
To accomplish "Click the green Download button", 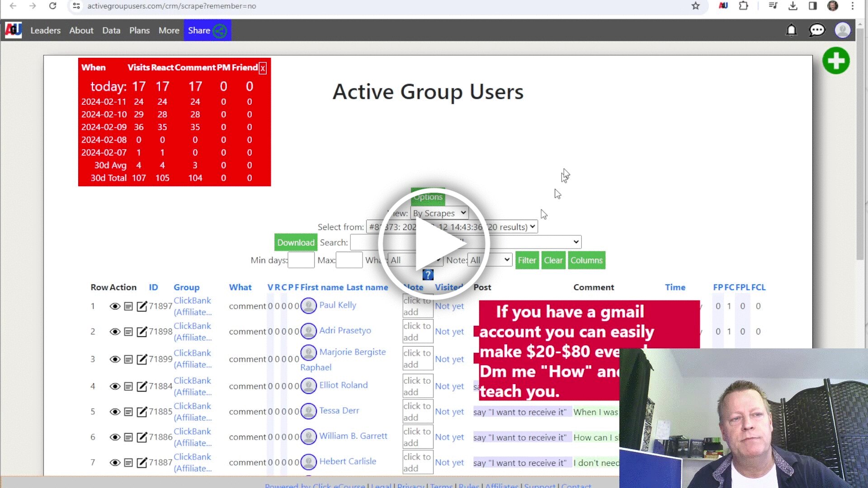I will (x=296, y=243).
